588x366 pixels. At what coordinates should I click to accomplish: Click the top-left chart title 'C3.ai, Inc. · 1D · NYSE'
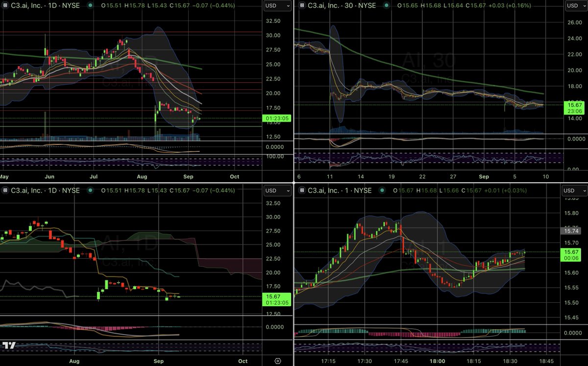(47, 6)
